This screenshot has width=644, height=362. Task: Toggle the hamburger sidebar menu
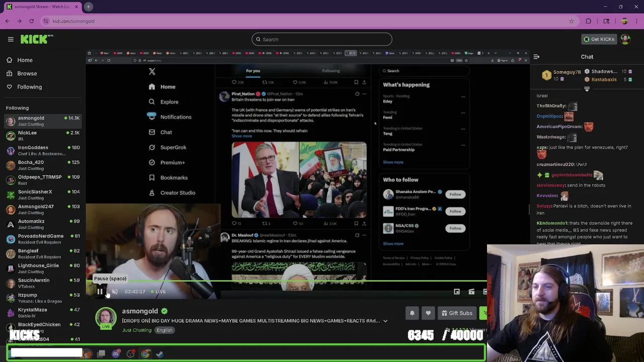(11, 39)
